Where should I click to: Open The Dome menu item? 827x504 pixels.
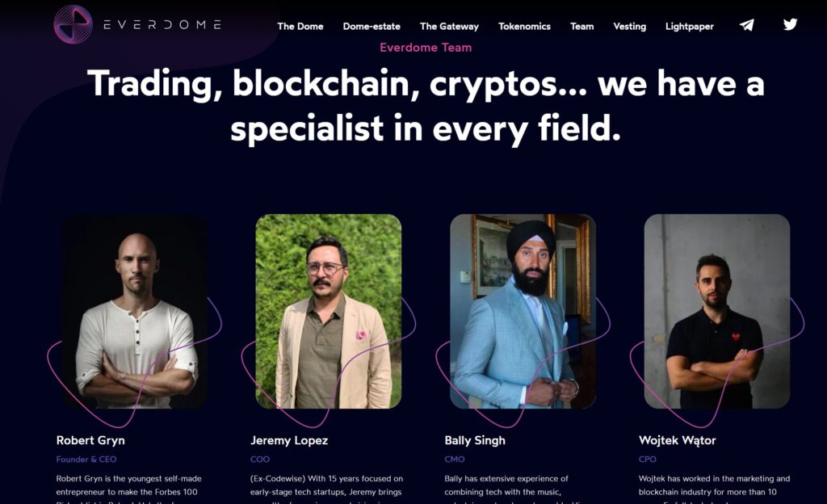coord(300,27)
